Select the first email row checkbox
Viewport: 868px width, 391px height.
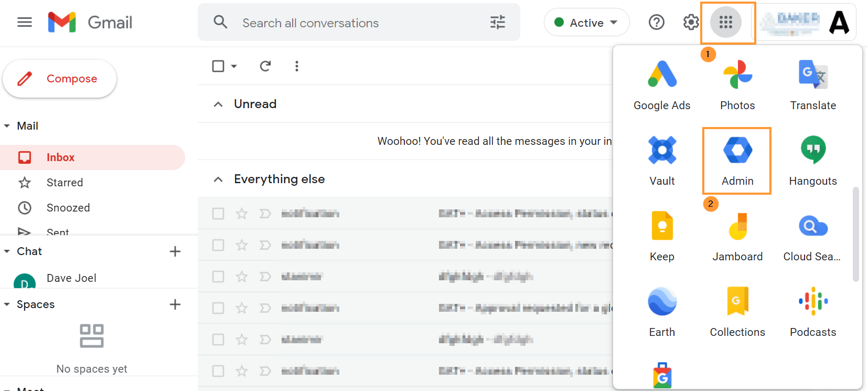pyautogui.click(x=218, y=214)
